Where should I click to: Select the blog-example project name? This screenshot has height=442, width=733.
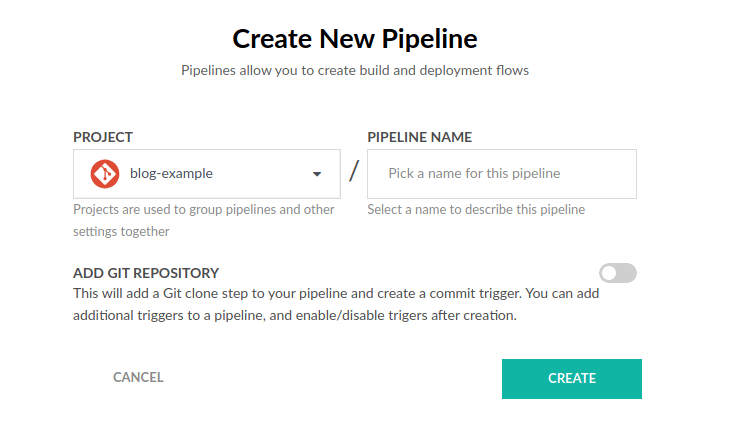click(x=171, y=174)
